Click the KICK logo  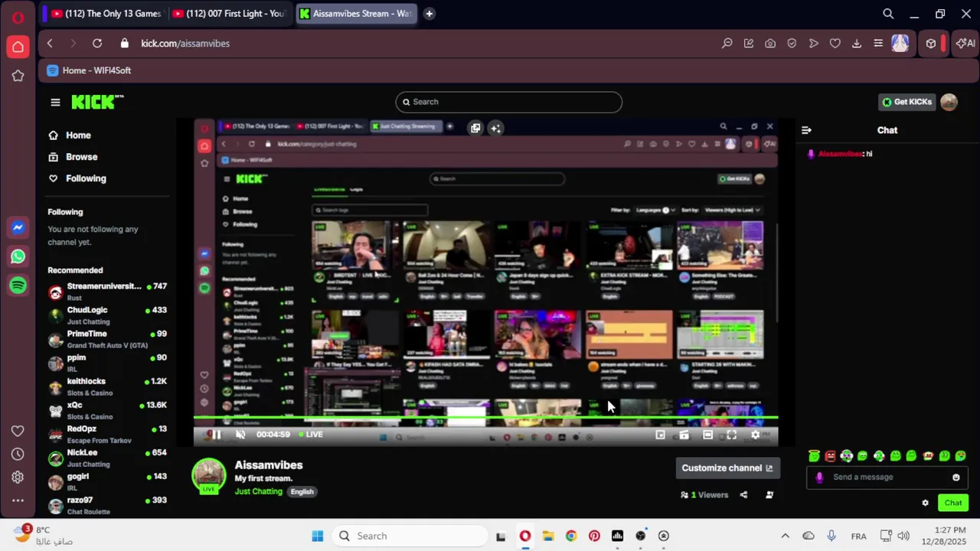96,102
